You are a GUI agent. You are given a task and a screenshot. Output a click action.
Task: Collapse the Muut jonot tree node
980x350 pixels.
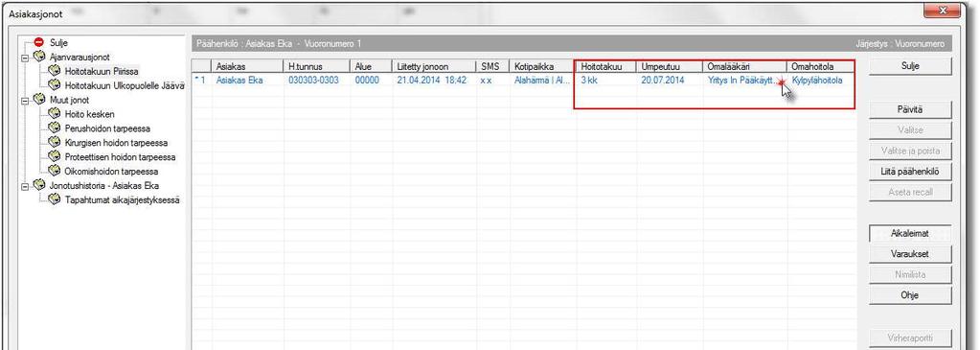(25, 100)
